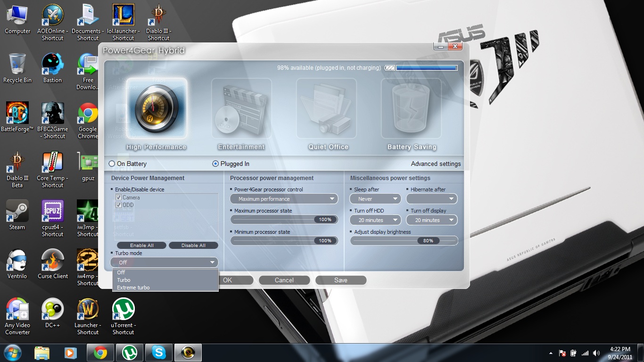Viewport: 644px width, 362px height.
Task: Launch the lol.launcher shortcut icon
Action: [124, 22]
